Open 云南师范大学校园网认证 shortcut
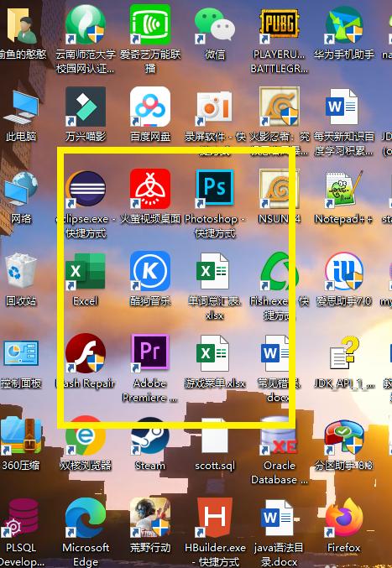Viewport: 392px width, 568px height. pos(86,24)
